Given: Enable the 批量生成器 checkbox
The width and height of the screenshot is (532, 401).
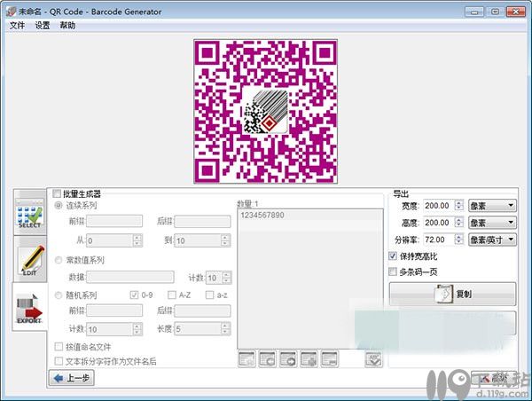Looking at the screenshot, I should (57, 194).
